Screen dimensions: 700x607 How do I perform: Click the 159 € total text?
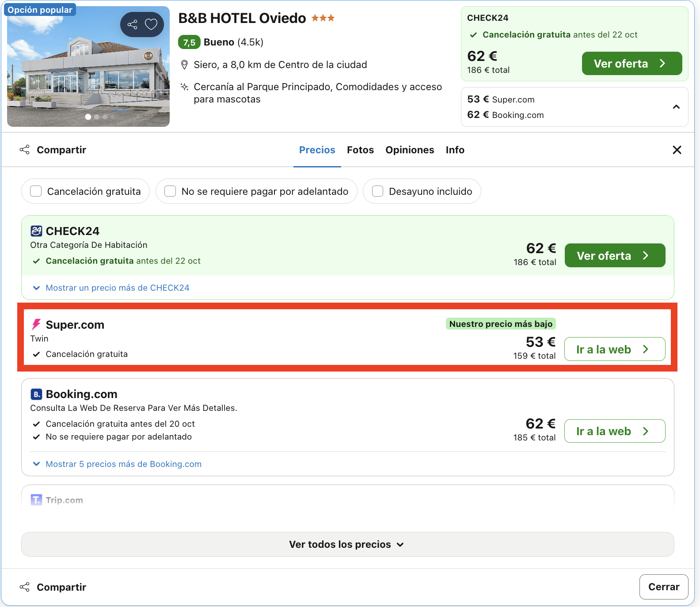coord(534,356)
